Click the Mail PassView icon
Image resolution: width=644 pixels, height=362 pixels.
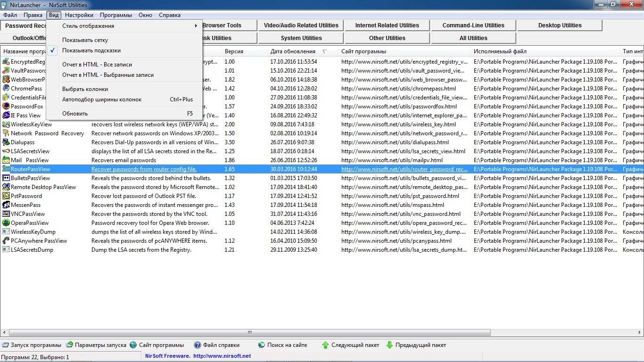[x=6, y=160]
